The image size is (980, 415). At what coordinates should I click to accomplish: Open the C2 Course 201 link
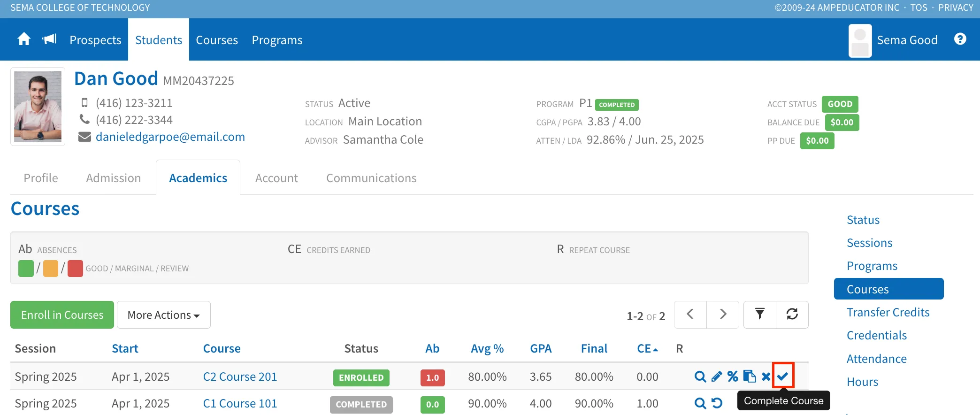point(240,377)
